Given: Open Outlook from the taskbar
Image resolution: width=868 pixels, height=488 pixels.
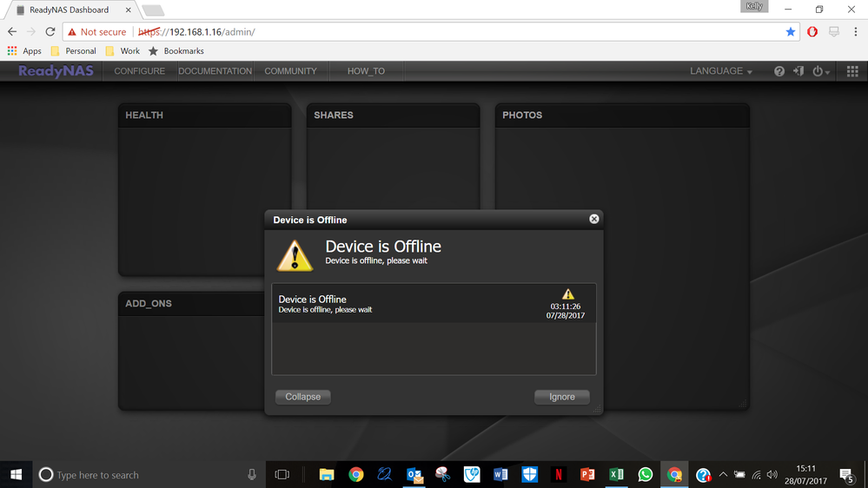Looking at the screenshot, I should (414, 475).
